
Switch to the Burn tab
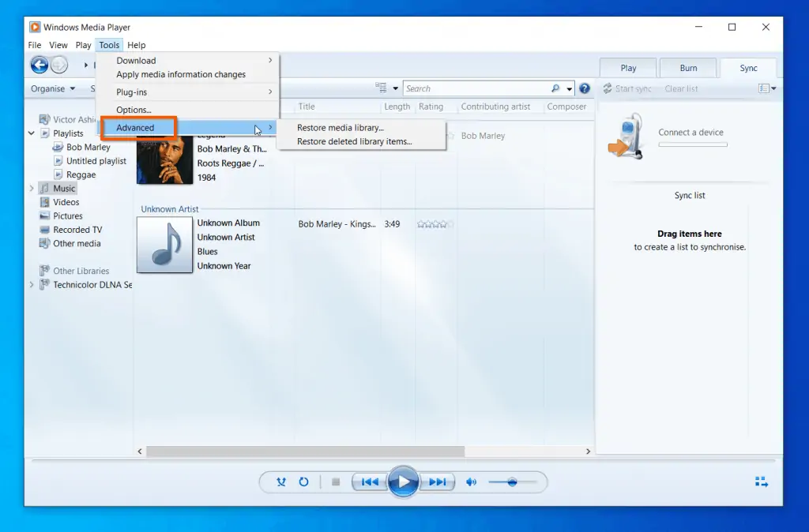click(x=687, y=68)
